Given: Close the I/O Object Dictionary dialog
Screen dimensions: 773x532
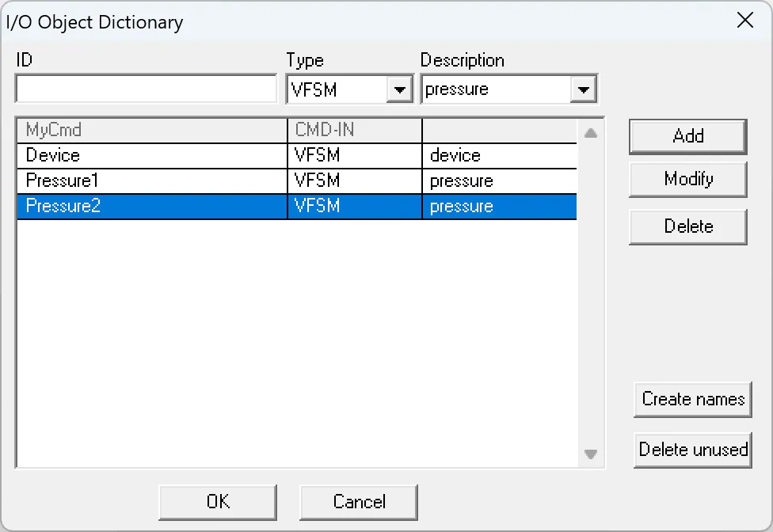Looking at the screenshot, I should 744,21.
